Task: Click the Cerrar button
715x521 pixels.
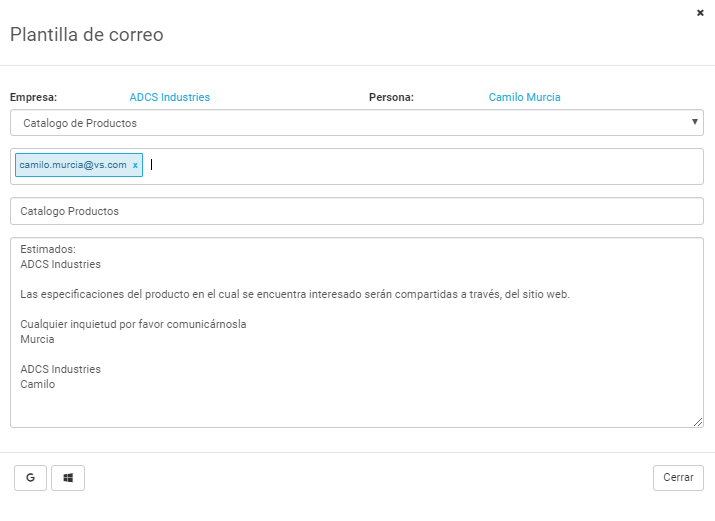Action: pos(678,478)
